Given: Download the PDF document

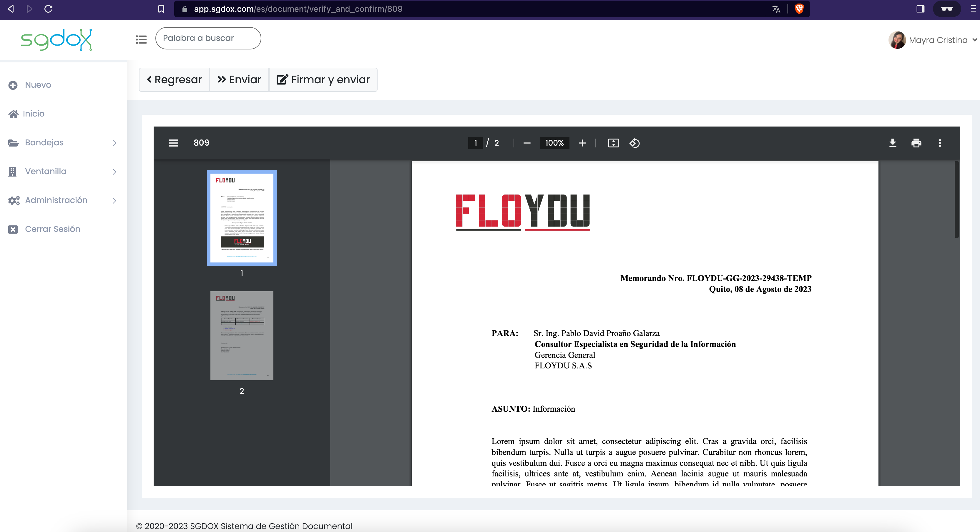Looking at the screenshot, I should (x=893, y=143).
